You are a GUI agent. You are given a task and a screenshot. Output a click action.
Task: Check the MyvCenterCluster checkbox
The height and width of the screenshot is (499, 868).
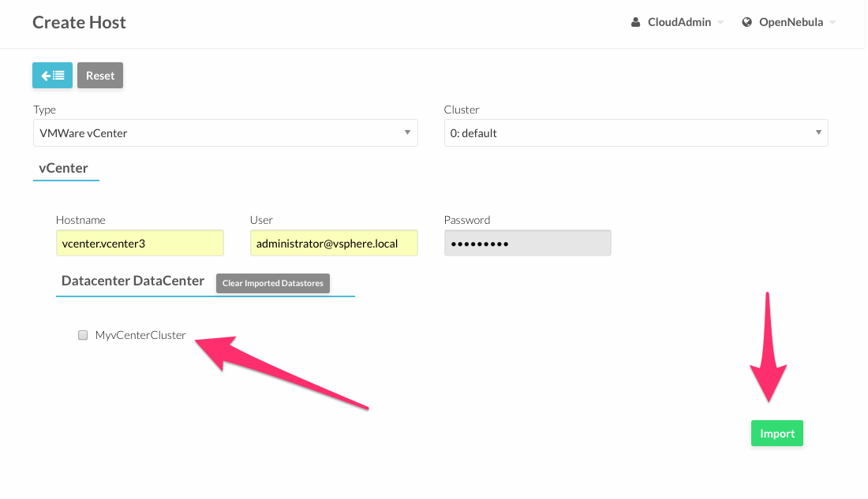click(83, 335)
